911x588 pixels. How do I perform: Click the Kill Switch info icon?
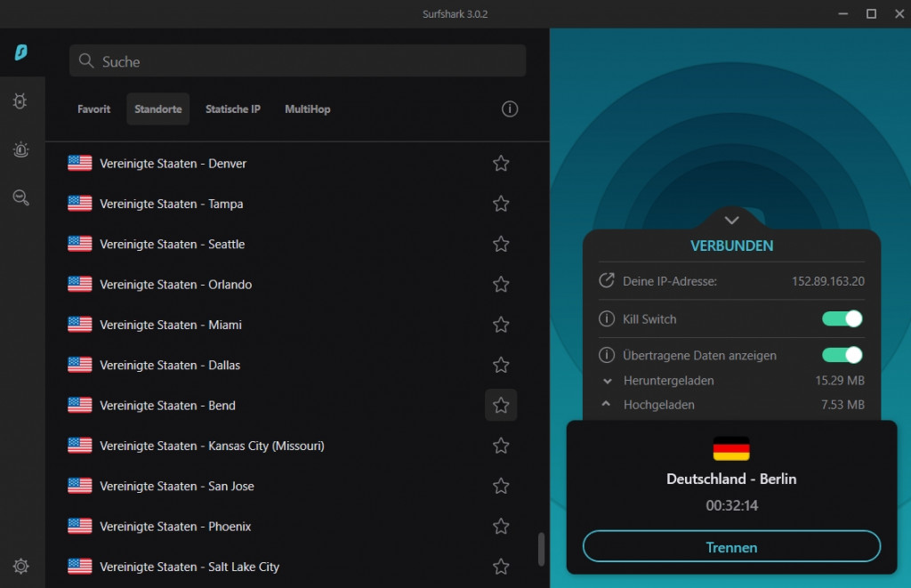(x=607, y=318)
